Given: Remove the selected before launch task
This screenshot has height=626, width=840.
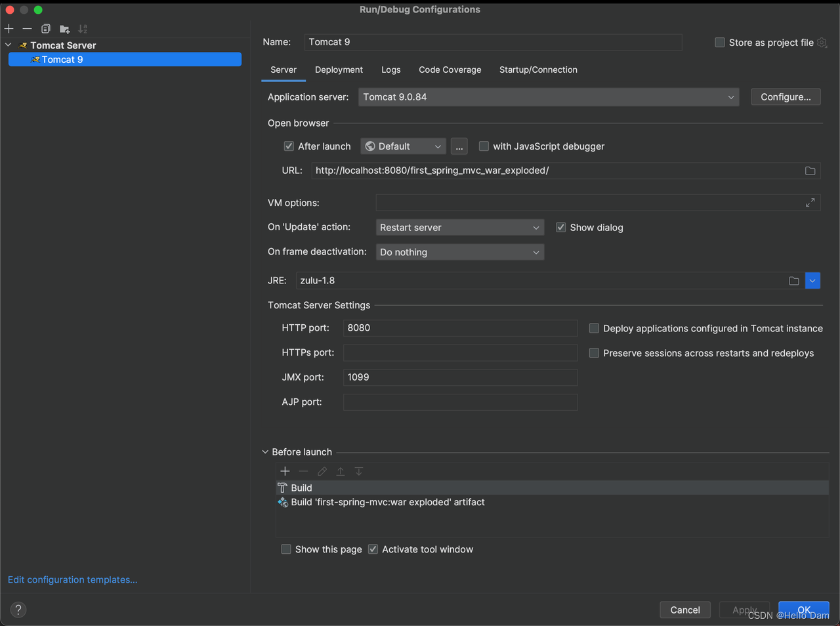Looking at the screenshot, I should [303, 471].
